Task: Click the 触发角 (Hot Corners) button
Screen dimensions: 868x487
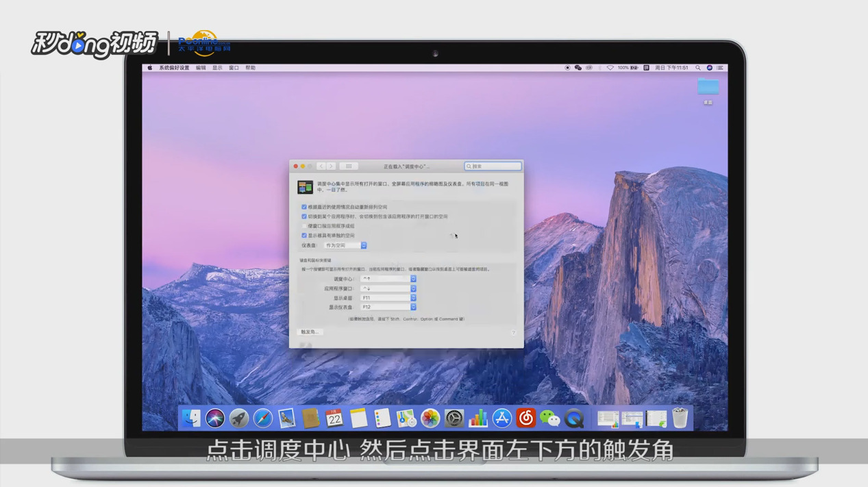Action: click(x=310, y=332)
